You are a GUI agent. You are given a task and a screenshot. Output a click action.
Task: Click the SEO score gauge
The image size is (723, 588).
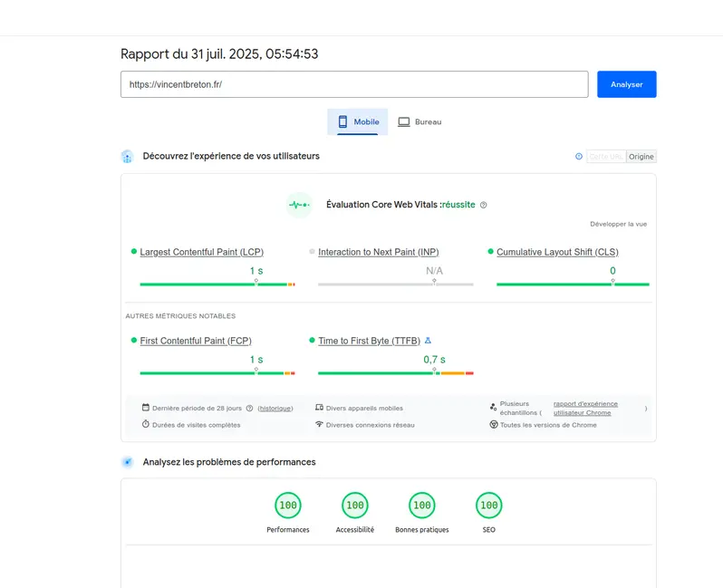488,506
